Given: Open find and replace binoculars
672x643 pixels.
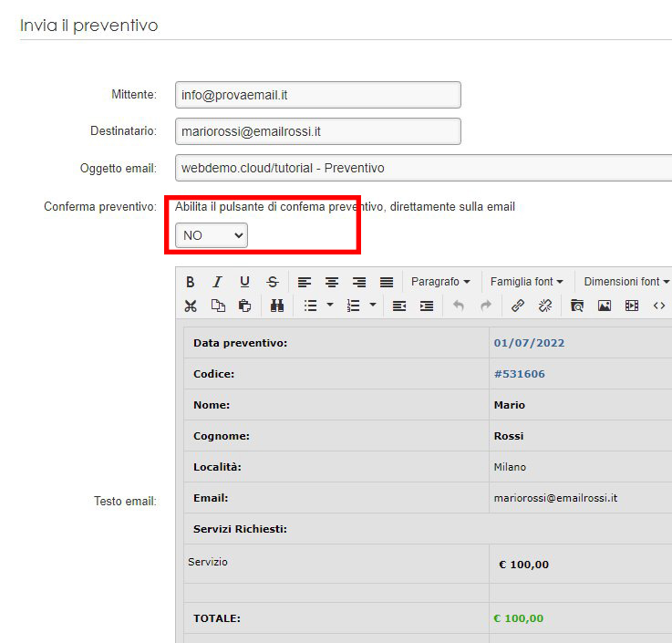Looking at the screenshot, I should click(x=277, y=306).
